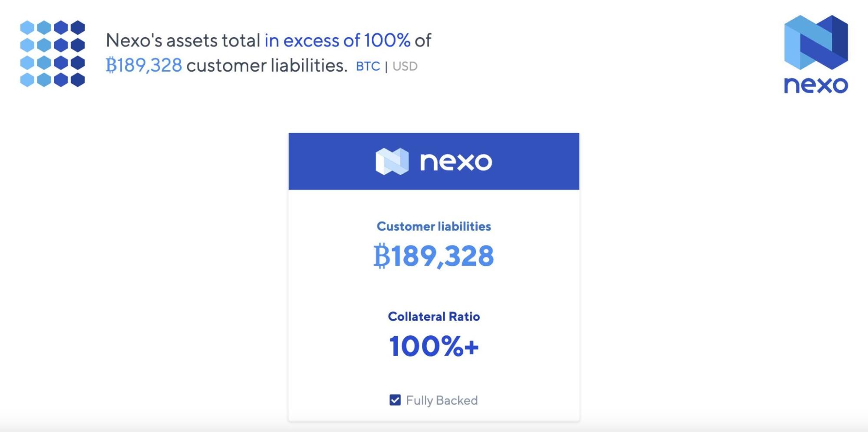This screenshot has width=868, height=432.
Task: Click the Customer liabilities label in card
Action: click(x=434, y=226)
